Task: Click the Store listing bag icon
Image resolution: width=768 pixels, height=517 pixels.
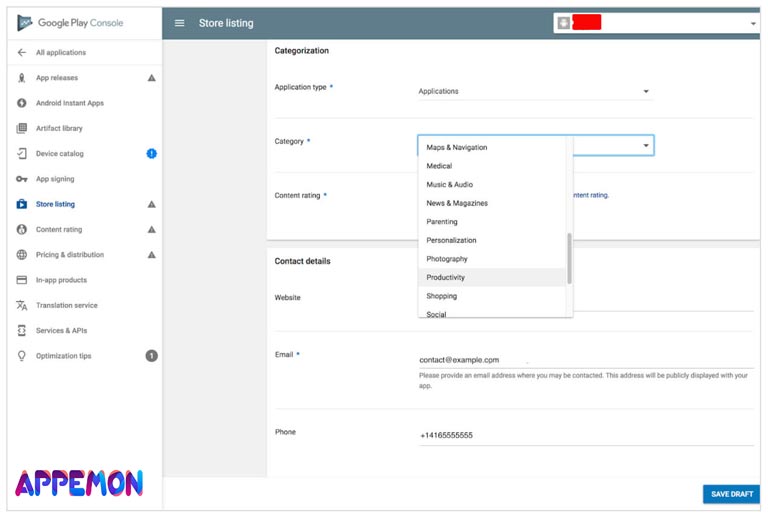Action: point(22,204)
